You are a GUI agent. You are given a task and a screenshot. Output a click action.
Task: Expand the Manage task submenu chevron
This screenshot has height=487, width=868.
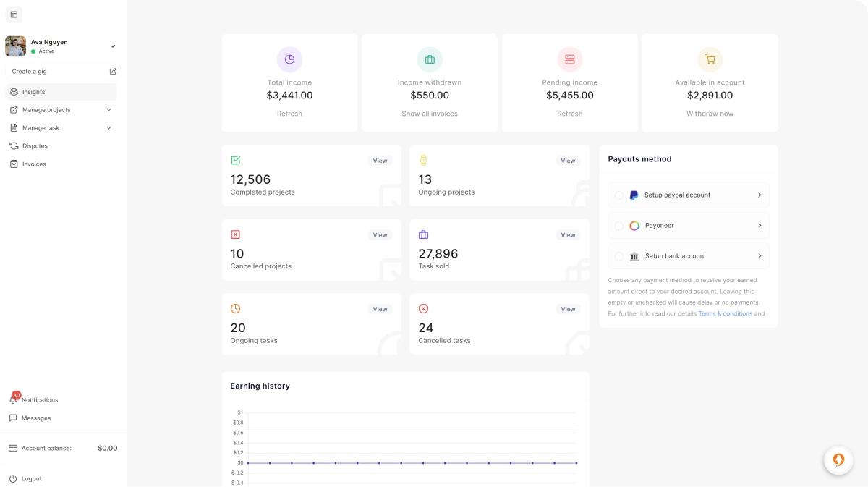(109, 128)
